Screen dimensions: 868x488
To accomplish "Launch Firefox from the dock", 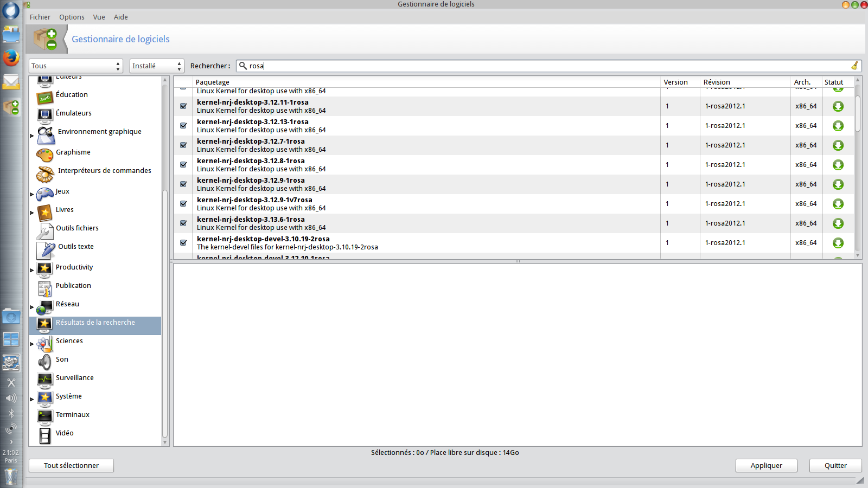I will pos(11,58).
